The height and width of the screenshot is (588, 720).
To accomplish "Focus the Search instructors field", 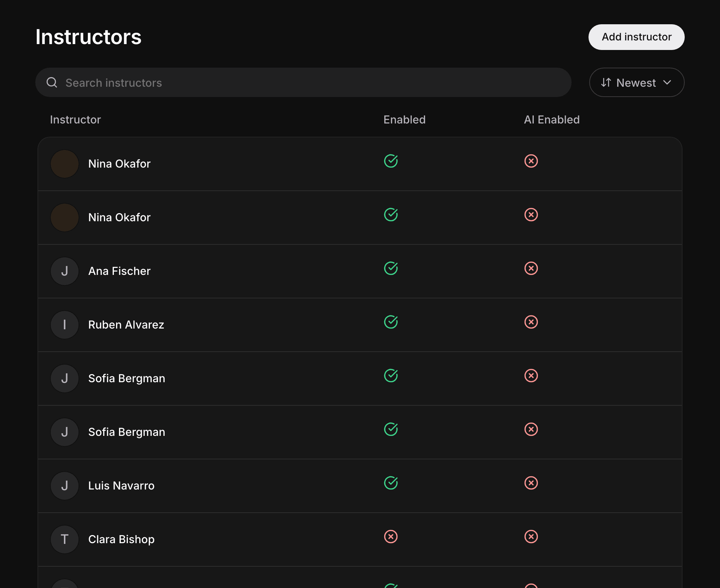I will 303,82.
